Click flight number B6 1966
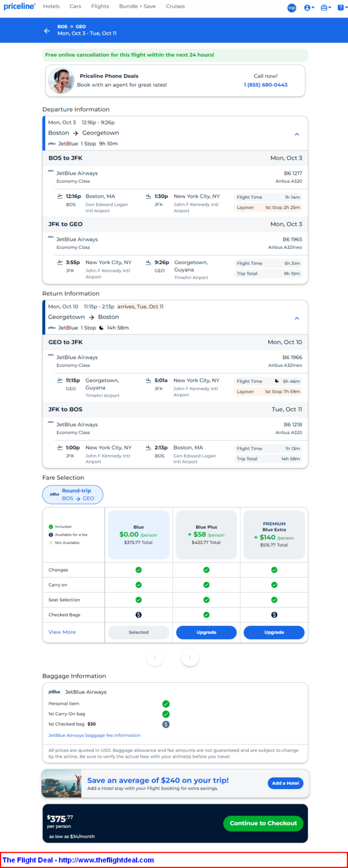348x868 pixels. (x=293, y=357)
